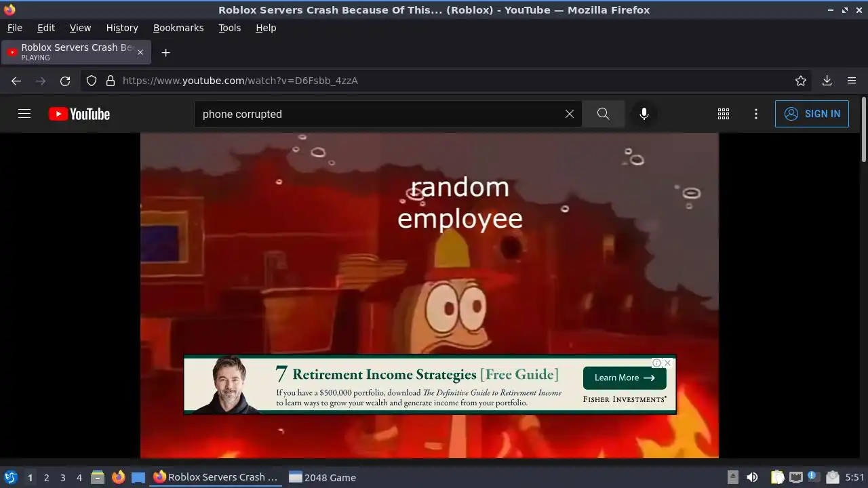
Task: Open Firefox downloads panel
Action: 827,81
